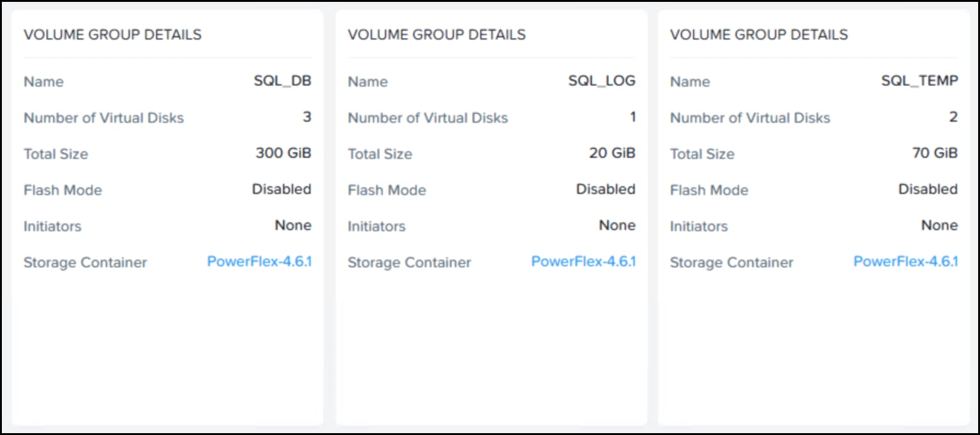Click Initiators None value in SQL_DB card
Viewport: 980px width, 435px height.
[293, 225]
